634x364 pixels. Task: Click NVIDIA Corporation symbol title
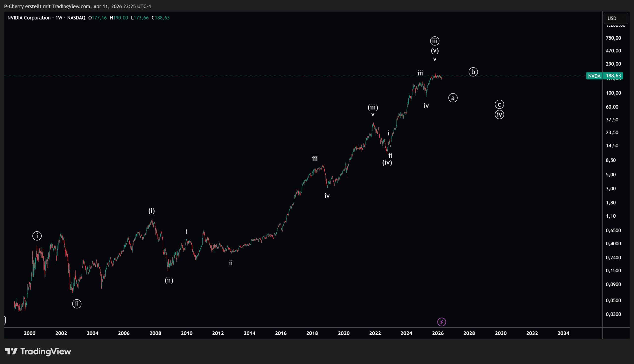pyautogui.click(x=29, y=18)
